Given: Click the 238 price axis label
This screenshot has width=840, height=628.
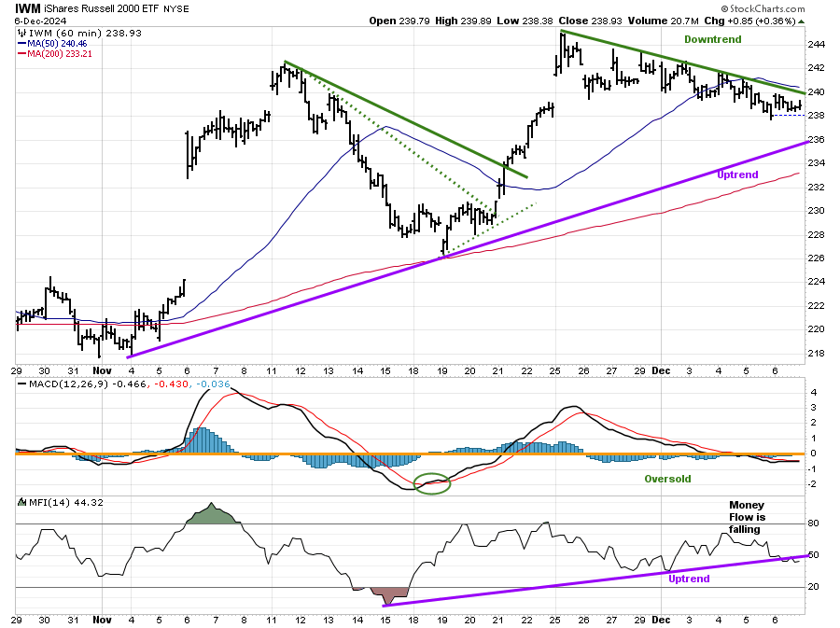Looking at the screenshot, I should coord(816,116).
